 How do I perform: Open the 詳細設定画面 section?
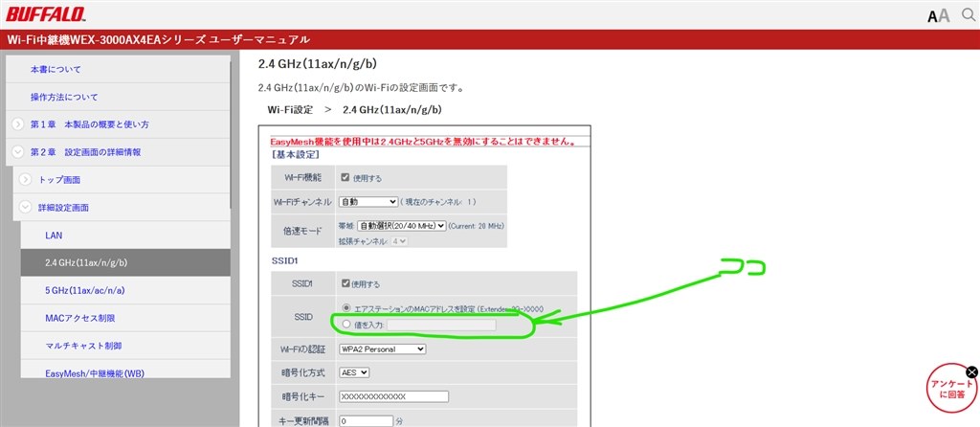63,207
